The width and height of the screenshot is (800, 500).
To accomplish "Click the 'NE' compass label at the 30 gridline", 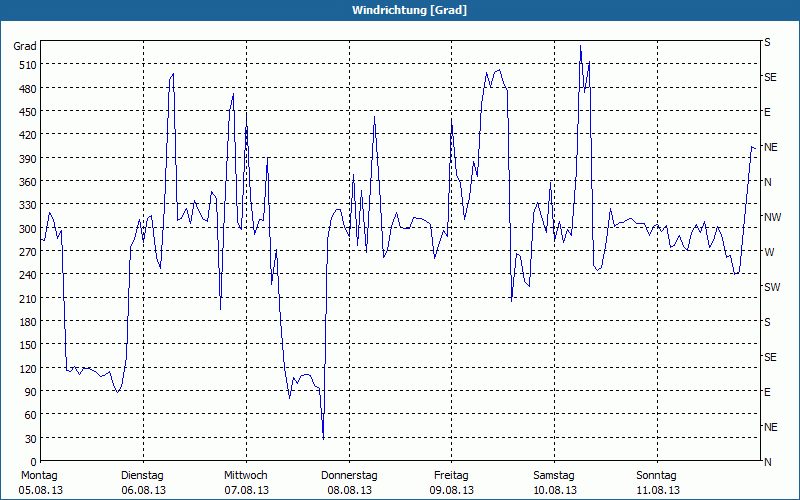I will 770,427.
